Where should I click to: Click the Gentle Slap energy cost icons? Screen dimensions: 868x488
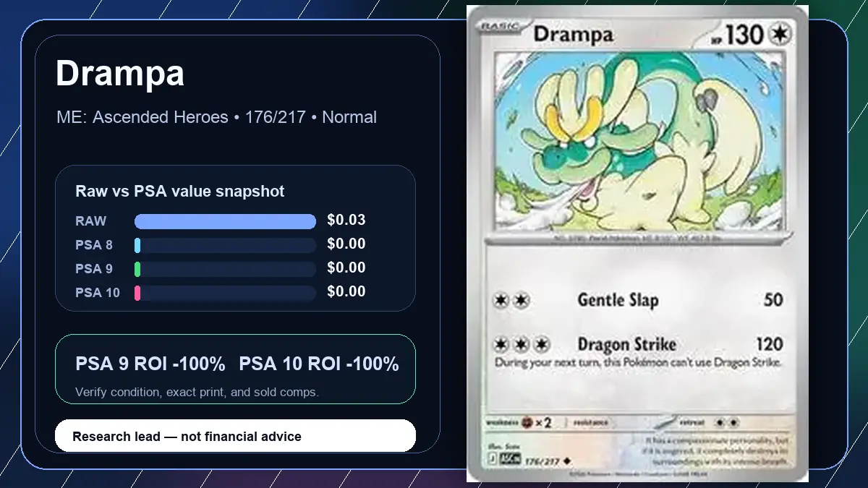pyautogui.click(x=512, y=300)
